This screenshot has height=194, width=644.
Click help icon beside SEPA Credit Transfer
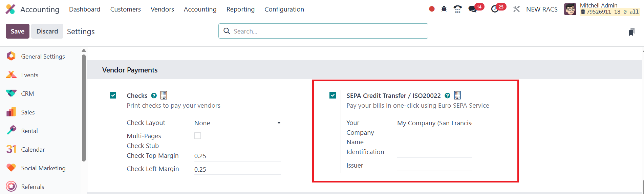447,96
